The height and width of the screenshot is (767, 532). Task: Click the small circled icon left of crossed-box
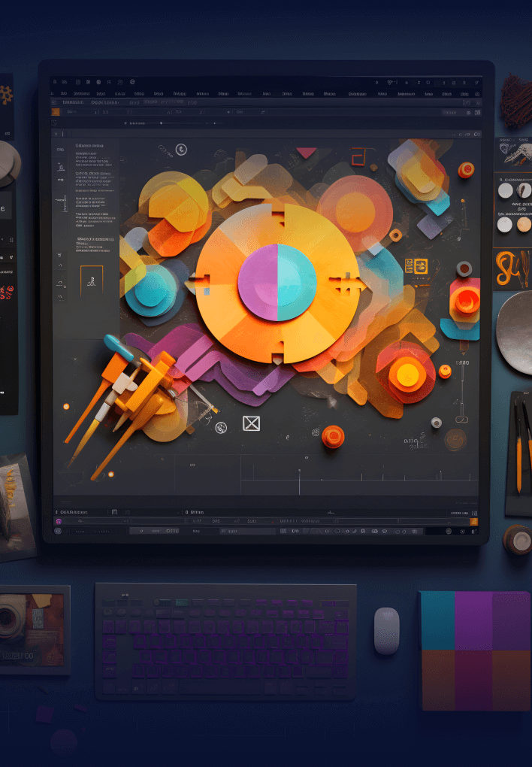[x=221, y=427]
